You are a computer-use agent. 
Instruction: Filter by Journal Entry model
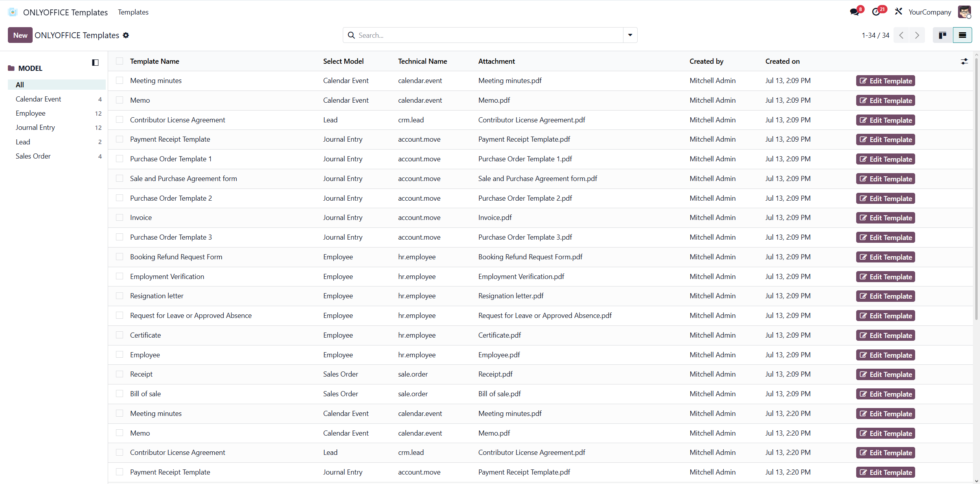tap(57, 127)
